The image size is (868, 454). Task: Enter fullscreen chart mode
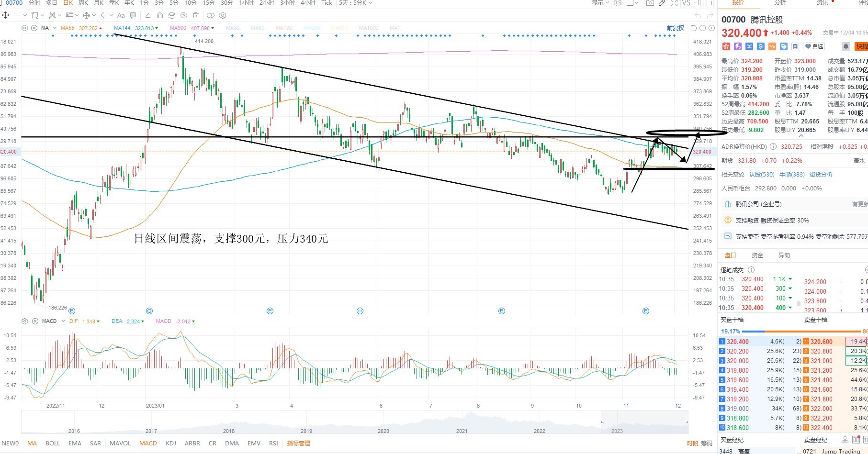[x=674, y=3]
